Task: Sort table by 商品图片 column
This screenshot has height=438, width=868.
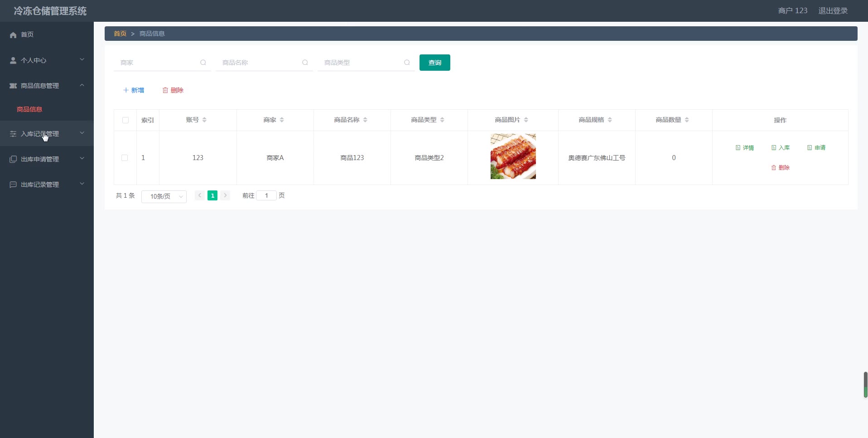Action: [526, 120]
